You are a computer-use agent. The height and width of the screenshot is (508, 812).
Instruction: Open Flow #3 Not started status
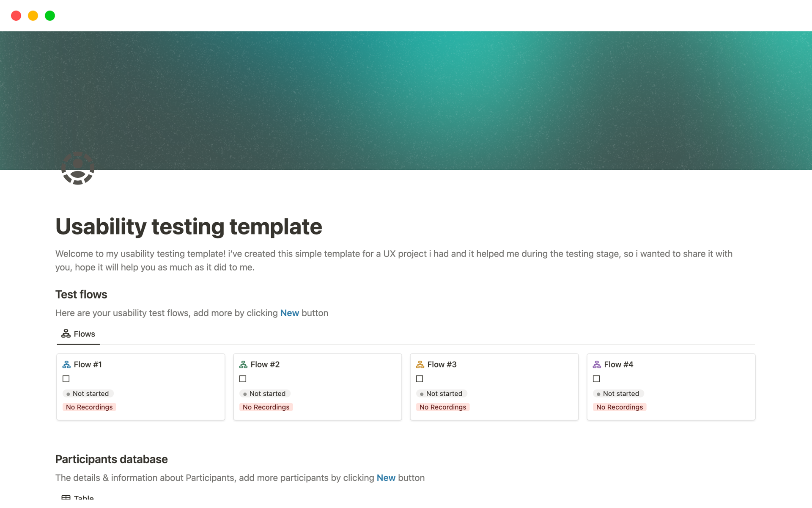[x=442, y=394]
